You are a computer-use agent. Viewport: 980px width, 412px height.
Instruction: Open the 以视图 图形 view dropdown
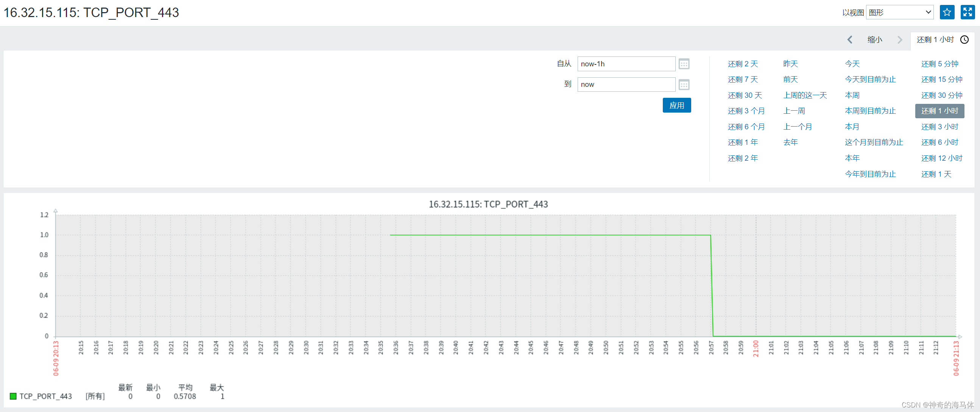(x=899, y=13)
